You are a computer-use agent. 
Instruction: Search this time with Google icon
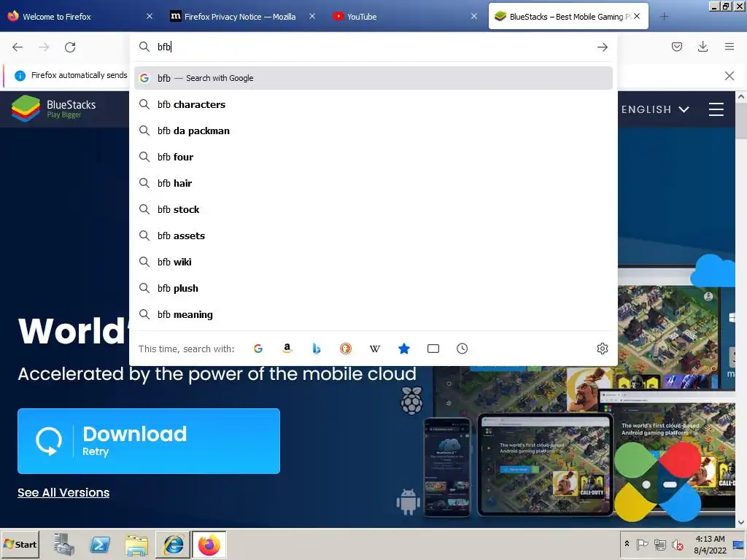(258, 349)
